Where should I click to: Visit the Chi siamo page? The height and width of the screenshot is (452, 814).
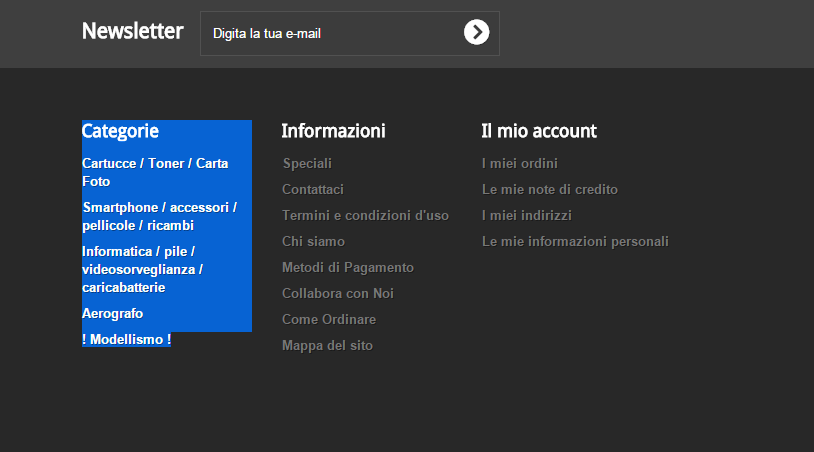click(x=313, y=241)
